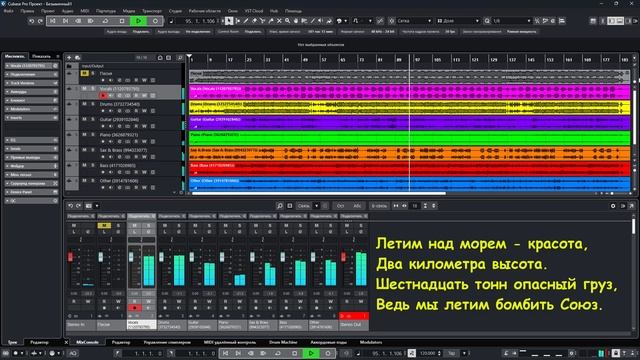
Task: Click the Stop button in top transport
Action: [x=122, y=21]
